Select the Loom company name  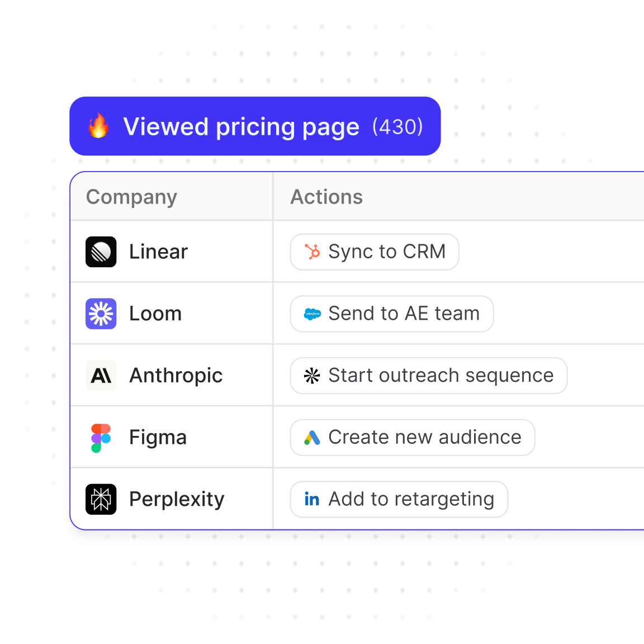(x=155, y=314)
